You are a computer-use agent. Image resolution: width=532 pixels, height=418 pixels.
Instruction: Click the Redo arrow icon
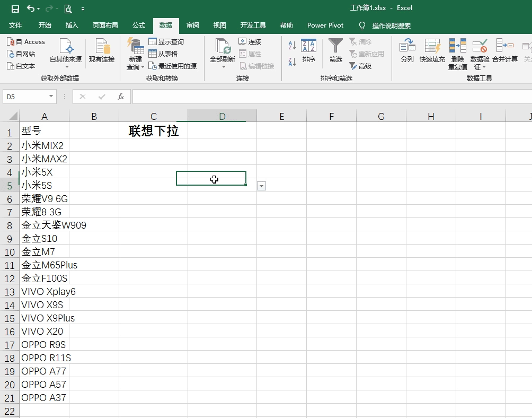click(49, 8)
